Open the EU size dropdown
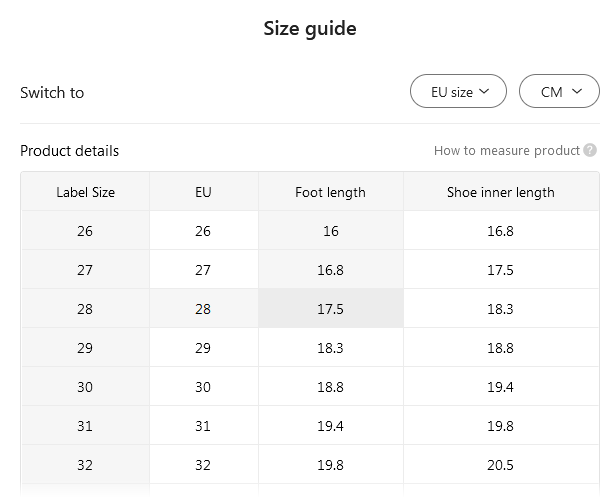 point(458,92)
